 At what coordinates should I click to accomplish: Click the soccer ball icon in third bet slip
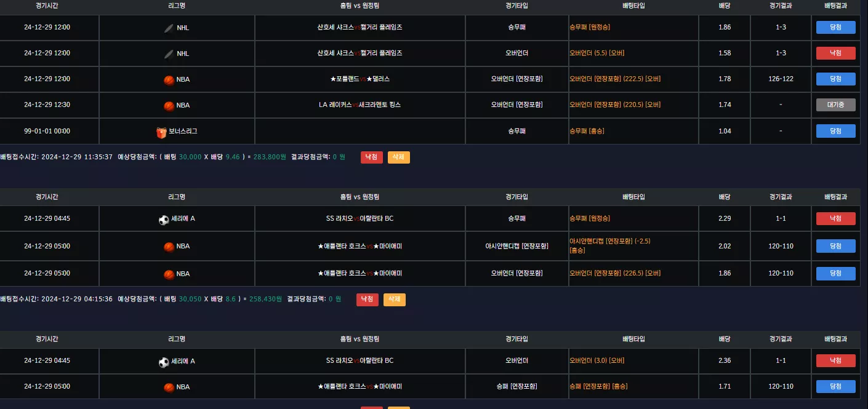(164, 362)
